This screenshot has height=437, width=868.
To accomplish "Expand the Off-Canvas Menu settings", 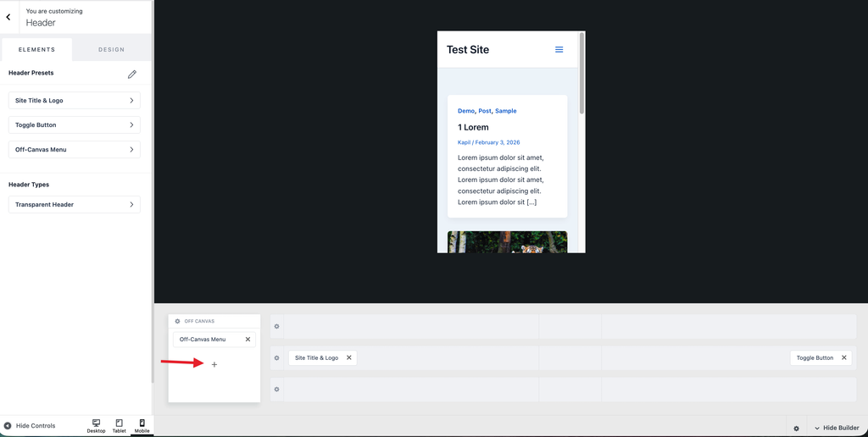I will click(x=75, y=149).
